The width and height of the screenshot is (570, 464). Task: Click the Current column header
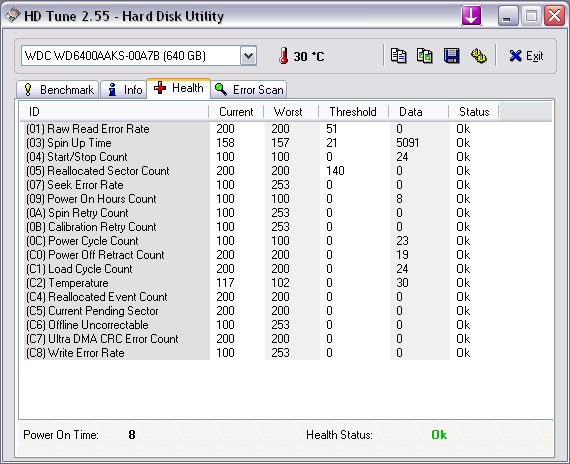236,112
